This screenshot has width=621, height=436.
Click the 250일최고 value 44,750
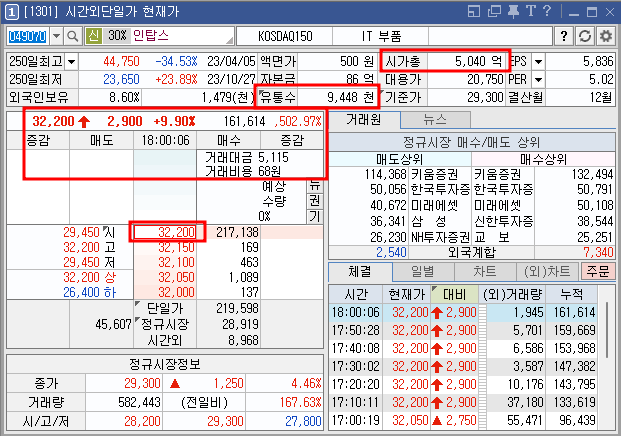(121, 62)
